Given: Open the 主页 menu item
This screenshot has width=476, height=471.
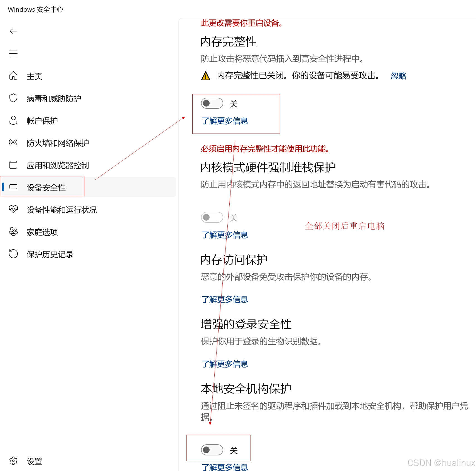Looking at the screenshot, I should click(88, 76).
